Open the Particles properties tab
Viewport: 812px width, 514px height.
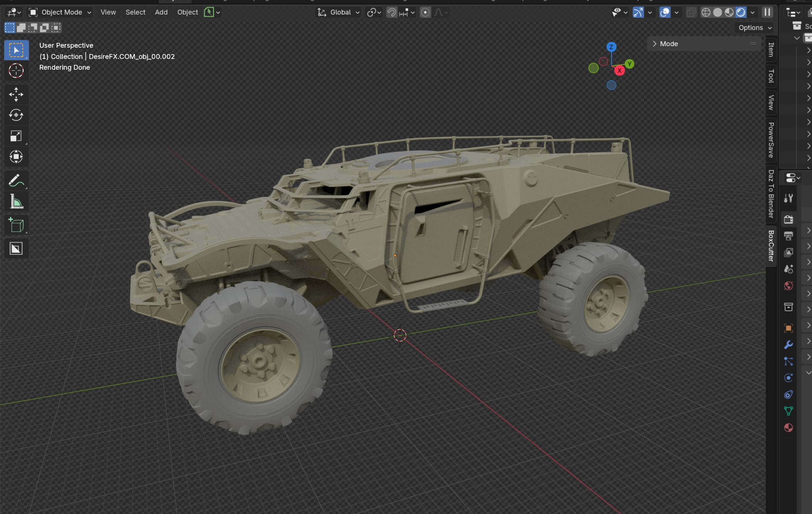788,361
